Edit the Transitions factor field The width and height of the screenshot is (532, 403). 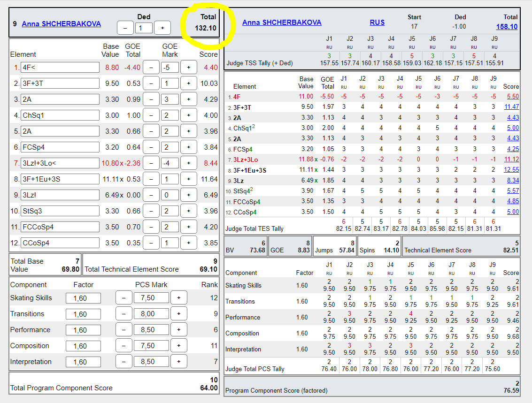click(83, 314)
